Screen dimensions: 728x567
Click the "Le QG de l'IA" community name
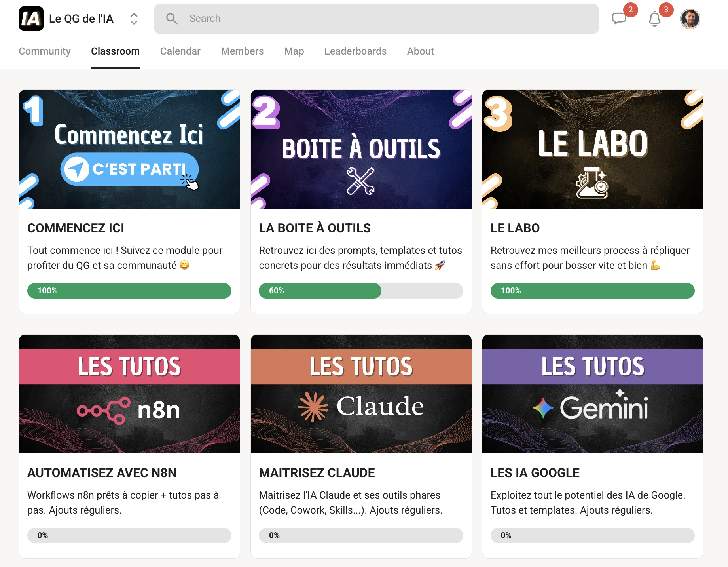[81, 19]
